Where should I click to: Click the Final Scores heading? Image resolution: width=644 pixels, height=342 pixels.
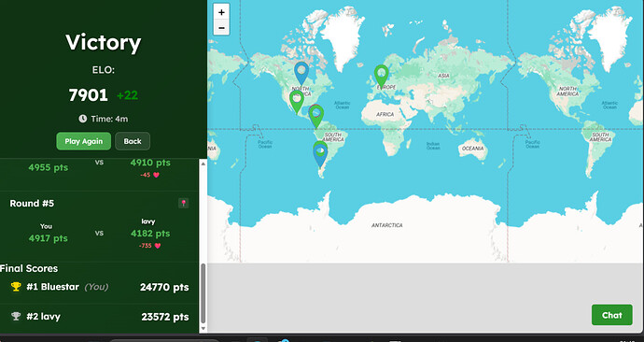click(x=29, y=268)
